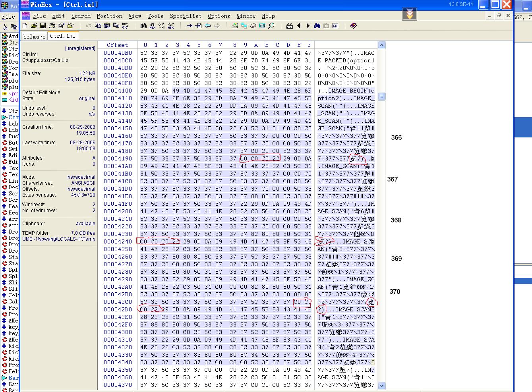Viewport: 532px width, 392px height.
Task: Open Find Hex Values binoculars icon
Action: click(153, 26)
